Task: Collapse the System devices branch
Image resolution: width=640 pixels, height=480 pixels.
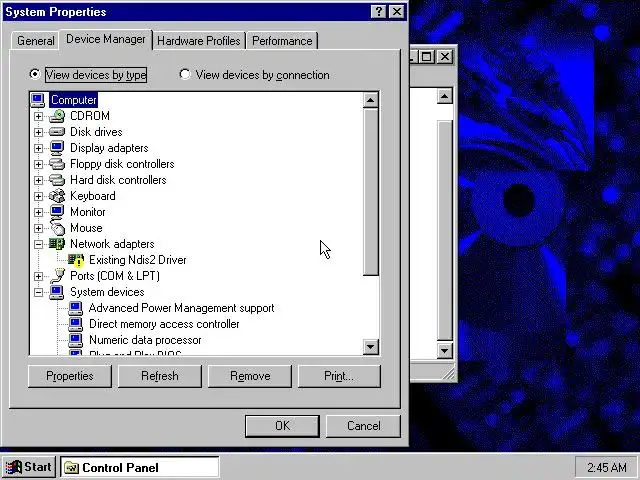Action: (38, 292)
